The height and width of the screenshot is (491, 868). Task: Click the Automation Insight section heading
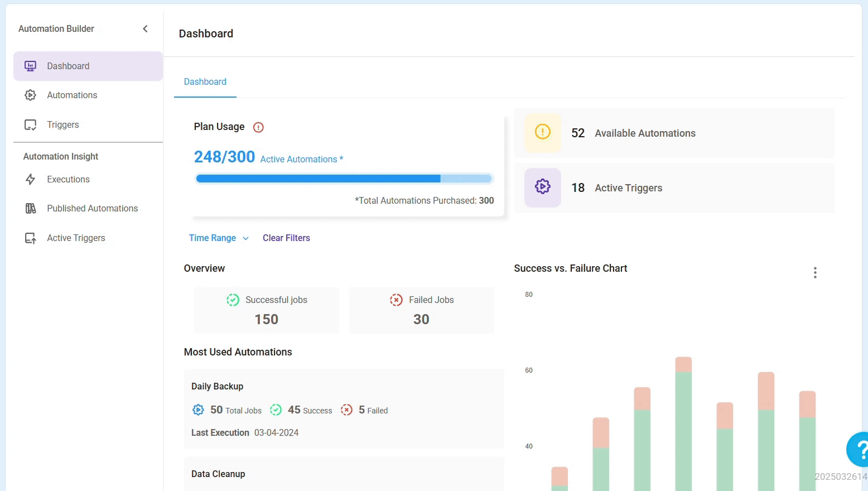coord(61,157)
